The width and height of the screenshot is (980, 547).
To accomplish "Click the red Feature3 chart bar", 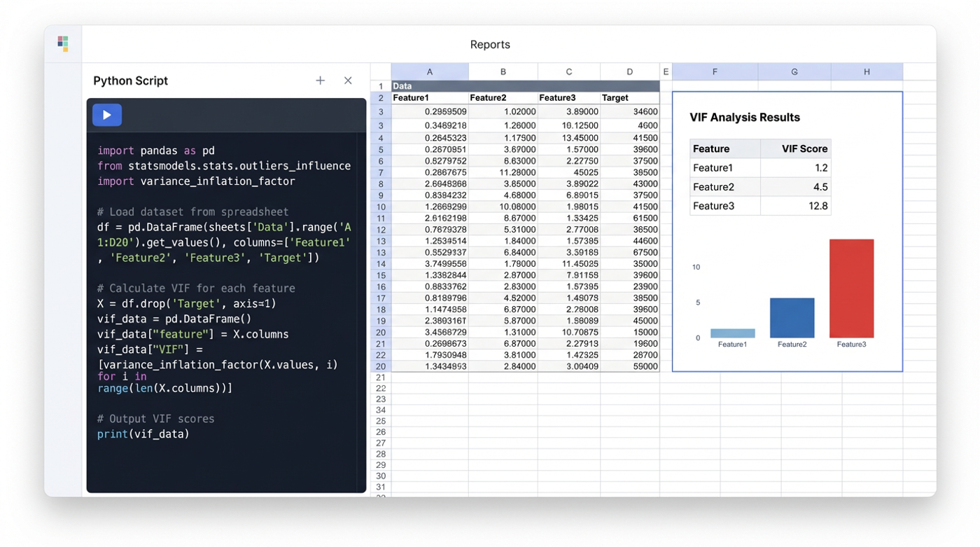I will (852, 289).
